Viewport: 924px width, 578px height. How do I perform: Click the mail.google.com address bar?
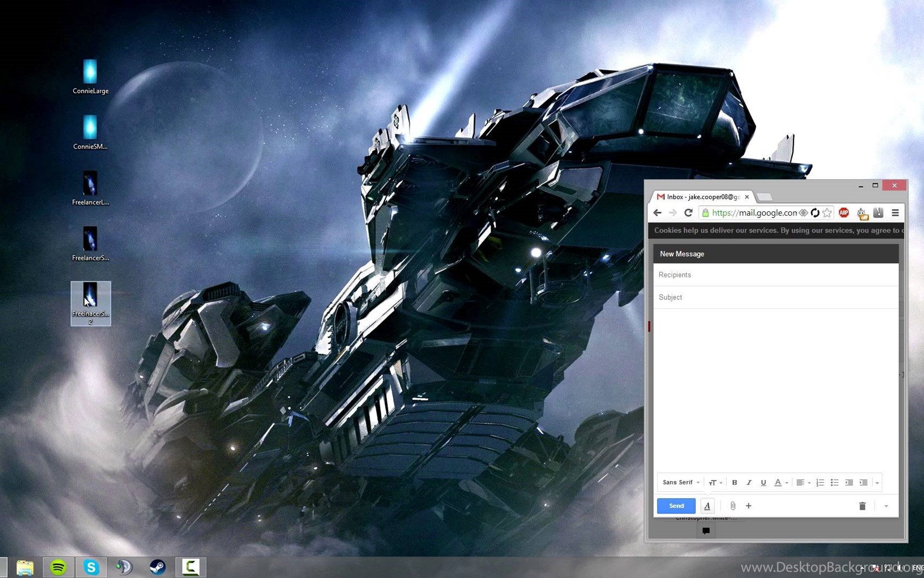(x=754, y=212)
